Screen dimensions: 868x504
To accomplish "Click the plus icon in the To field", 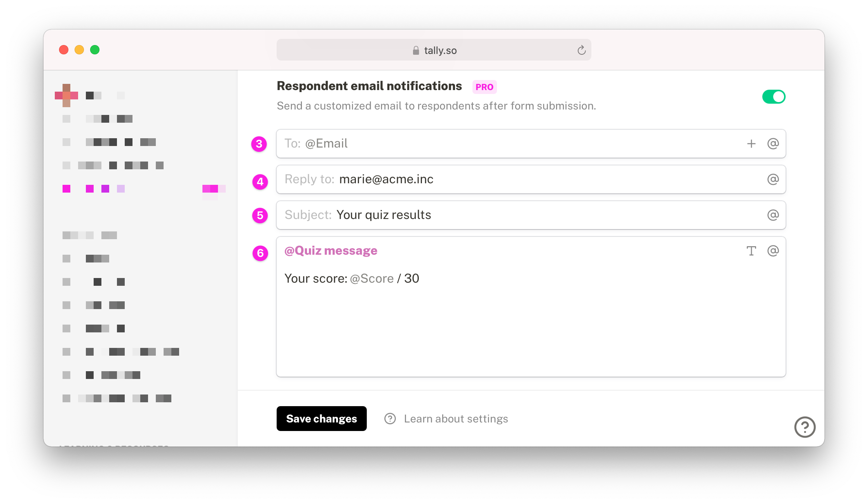I will (751, 144).
